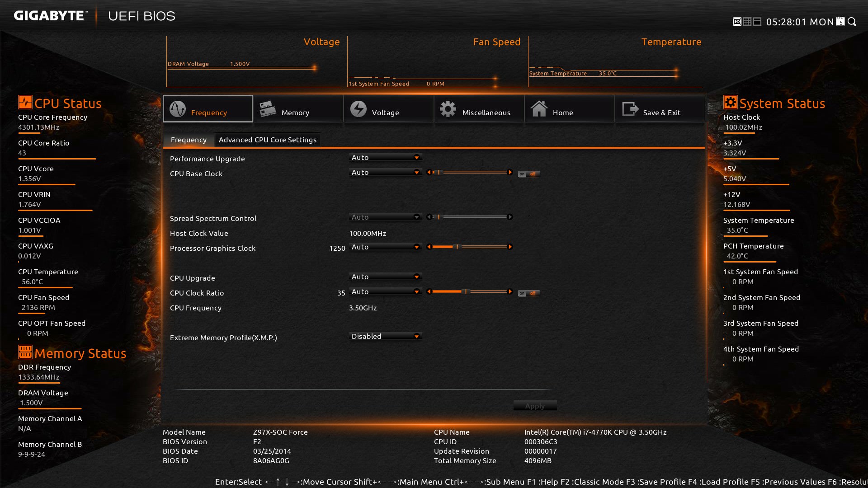Image resolution: width=868 pixels, height=488 pixels.
Task: Click the CPU Vcore 1.356V value
Action: [x=29, y=178]
